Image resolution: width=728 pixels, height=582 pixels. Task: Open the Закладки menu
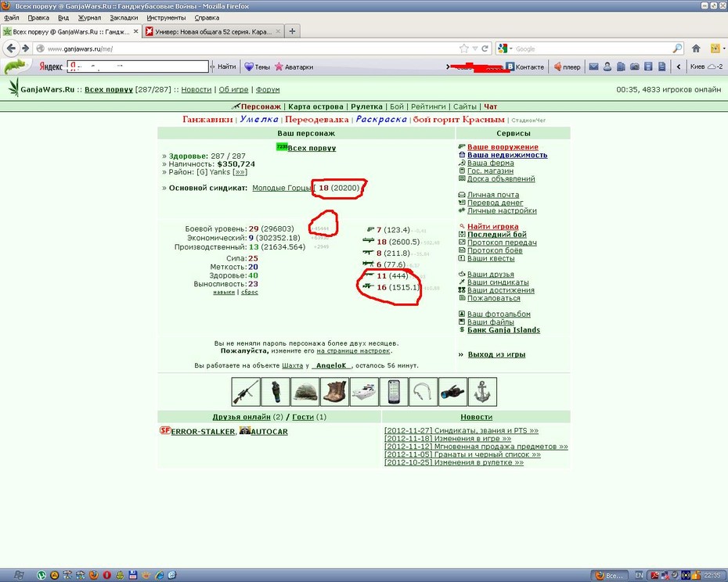[x=124, y=18]
